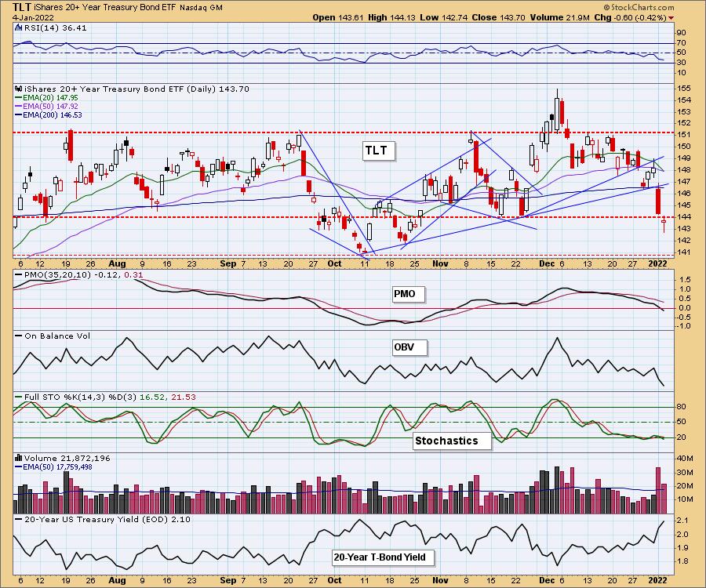Click the 2022 label below the price panel
This screenshot has width=706, height=588.
(x=657, y=264)
